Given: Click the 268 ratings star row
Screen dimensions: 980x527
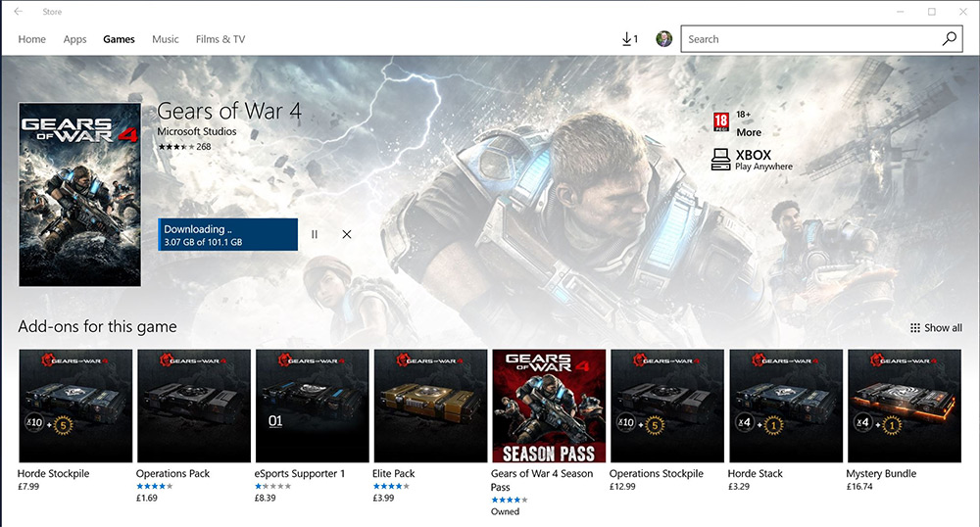Looking at the screenshot, I should tap(184, 147).
